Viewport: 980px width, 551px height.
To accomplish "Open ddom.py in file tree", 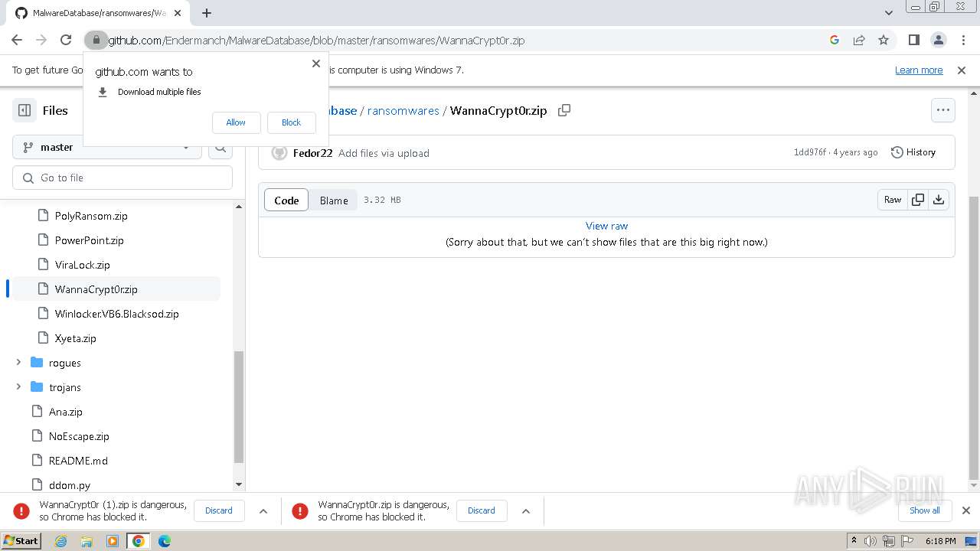I will click(x=70, y=485).
